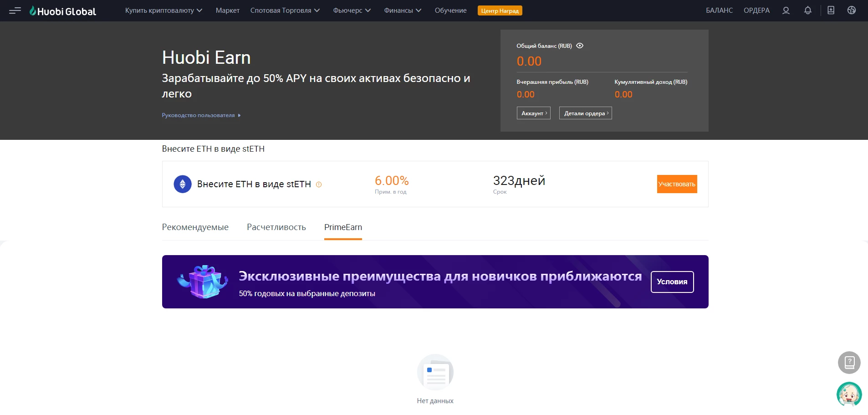Click the 323дней term text
Image resolution: width=868 pixels, height=415 pixels.
(x=519, y=180)
